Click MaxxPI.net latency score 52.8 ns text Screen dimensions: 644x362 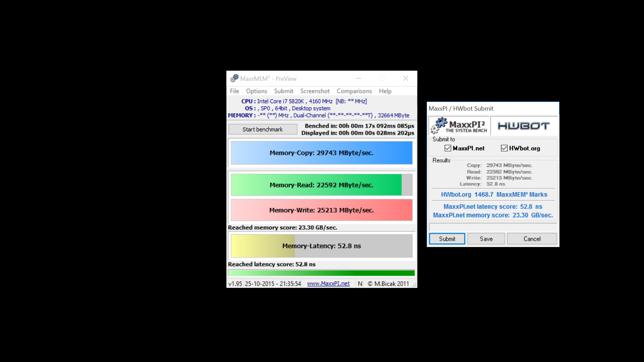(493, 207)
